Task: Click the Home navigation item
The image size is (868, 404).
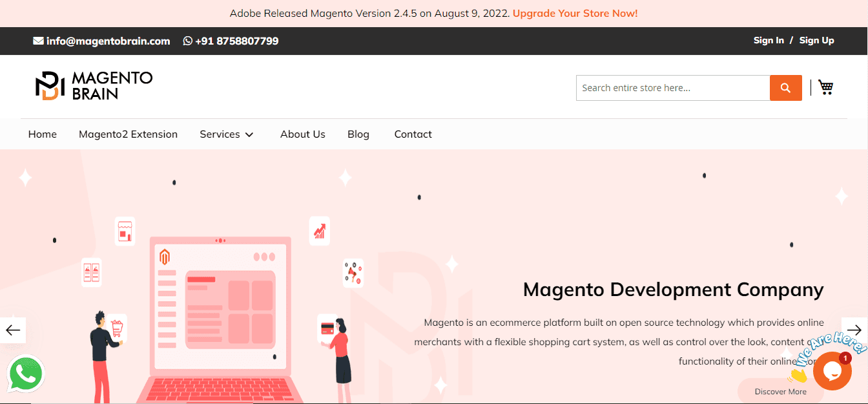Action: click(43, 134)
